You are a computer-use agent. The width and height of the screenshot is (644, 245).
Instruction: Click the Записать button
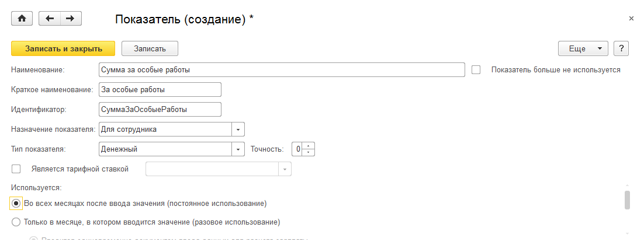click(150, 49)
